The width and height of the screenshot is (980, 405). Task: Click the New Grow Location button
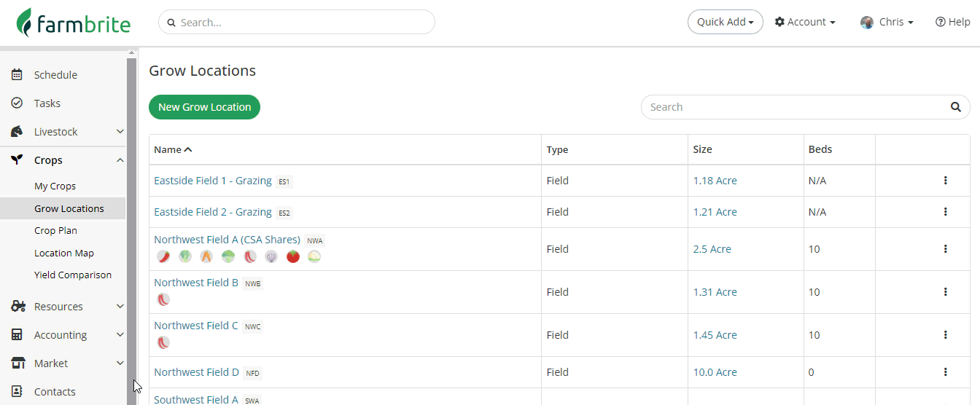[204, 107]
